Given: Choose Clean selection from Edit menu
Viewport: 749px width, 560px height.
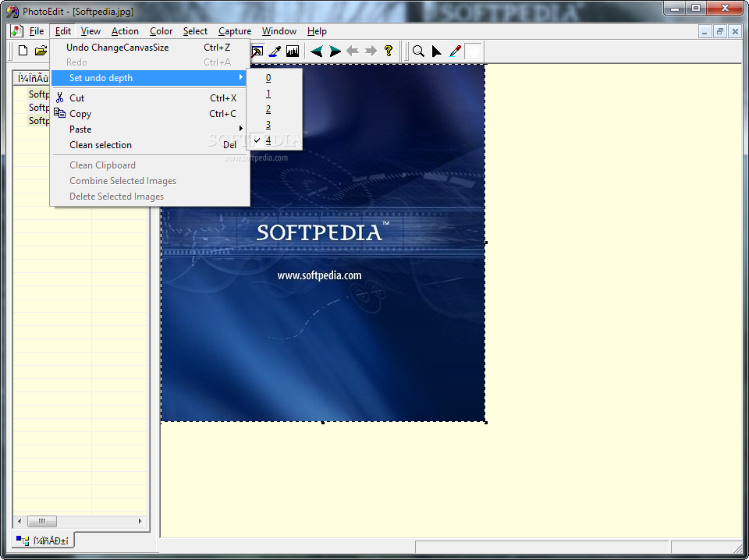Looking at the screenshot, I should [150, 144].
